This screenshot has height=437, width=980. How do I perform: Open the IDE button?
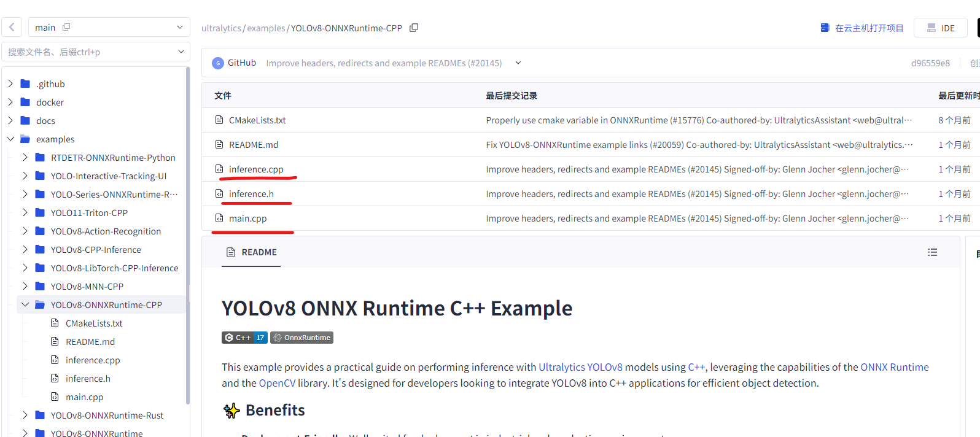[941, 28]
